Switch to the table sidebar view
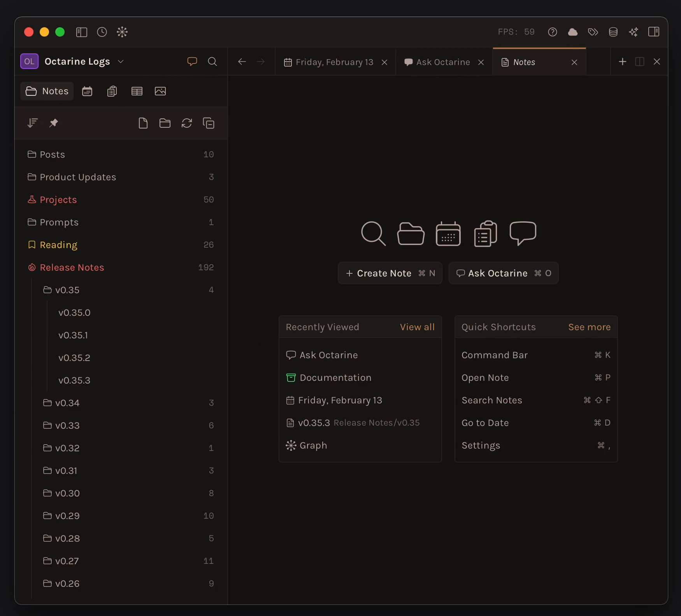Image resolution: width=681 pixels, height=616 pixels. pyautogui.click(x=137, y=91)
